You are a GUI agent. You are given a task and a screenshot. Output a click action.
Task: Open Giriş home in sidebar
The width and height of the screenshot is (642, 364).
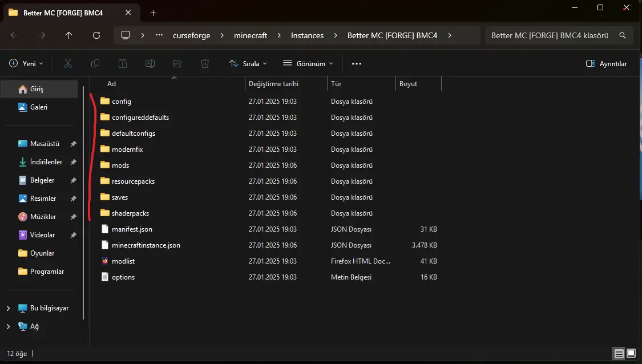tap(39, 89)
